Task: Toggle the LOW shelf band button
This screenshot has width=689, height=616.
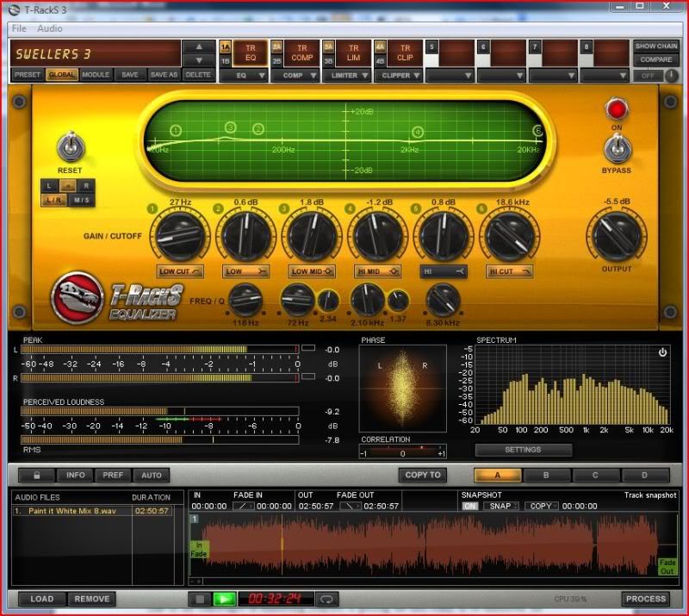Action: [x=245, y=271]
